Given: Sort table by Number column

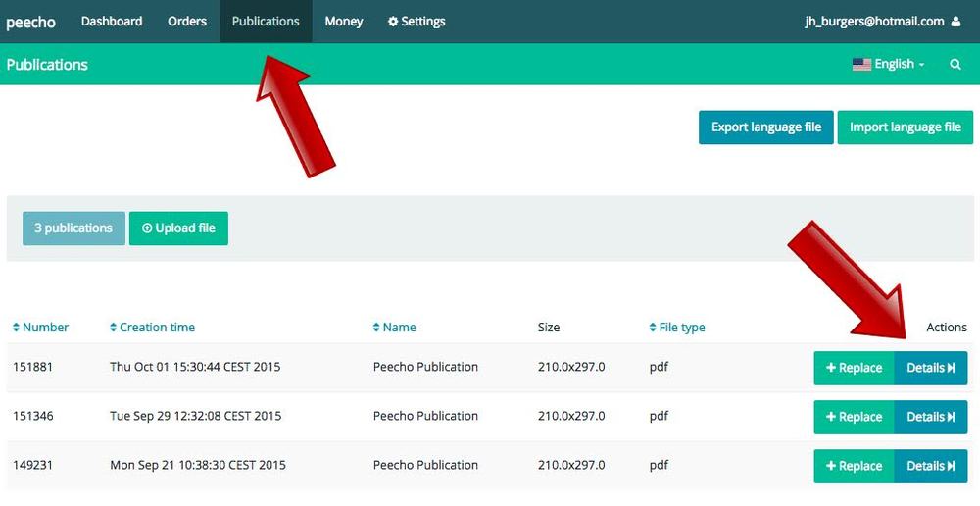Looking at the screenshot, I should 40,328.
